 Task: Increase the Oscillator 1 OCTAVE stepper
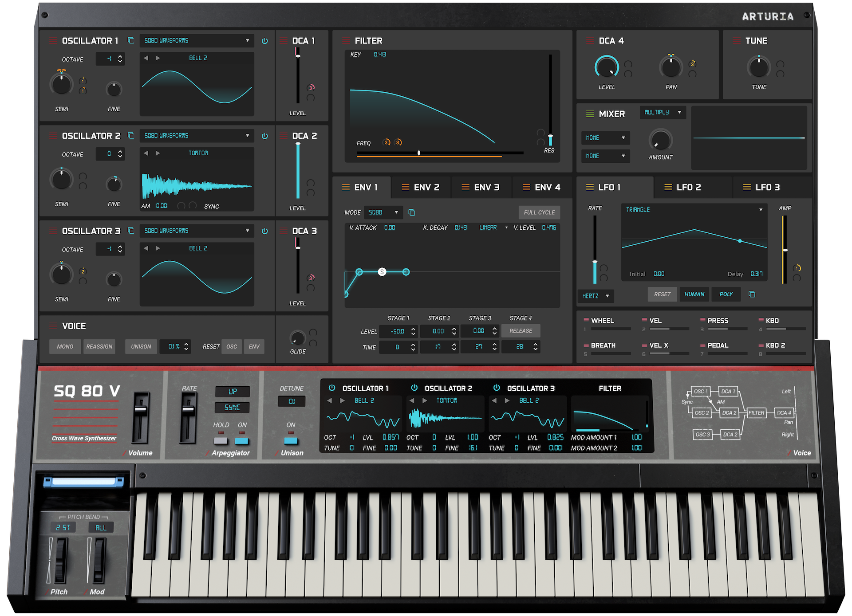(120, 56)
